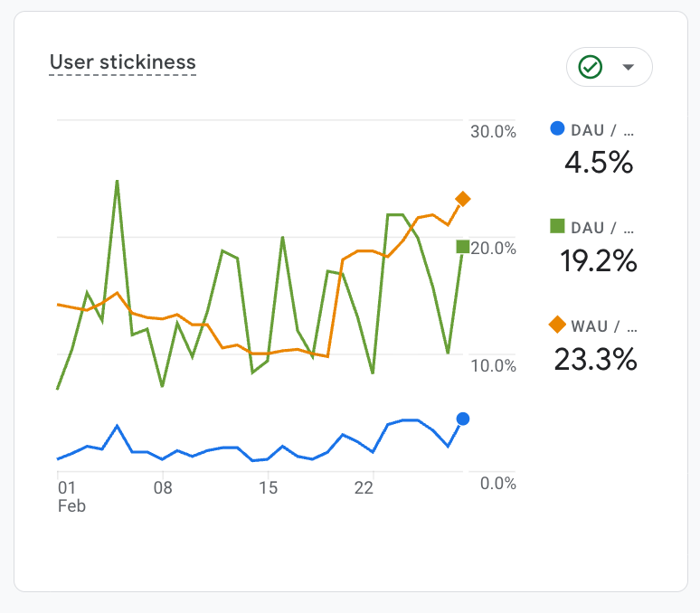Select the orange diamond end marker on the chart
Screen dimensions: 700x613
(x=463, y=199)
